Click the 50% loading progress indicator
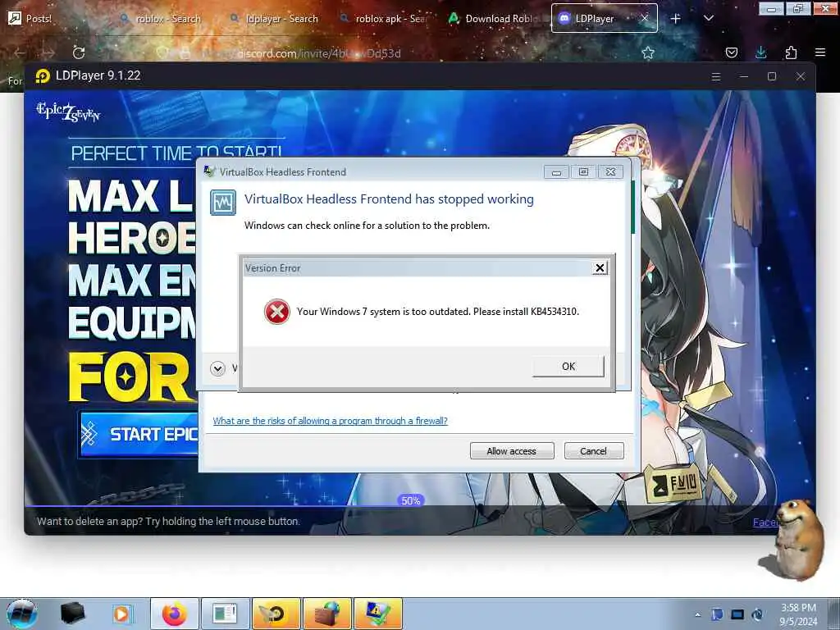Image resolution: width=840 pixels, height=630 pixels. pos(411,500)
